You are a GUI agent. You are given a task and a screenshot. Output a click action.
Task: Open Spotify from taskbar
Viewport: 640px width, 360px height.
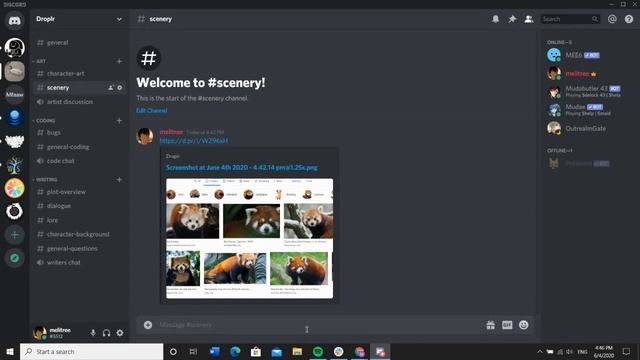pos(318,351)
